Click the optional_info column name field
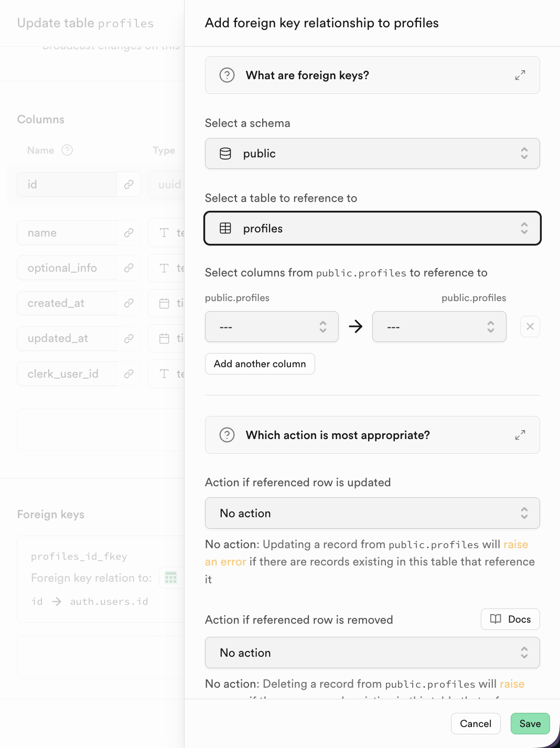560x748 pixels. coord(67,268)
